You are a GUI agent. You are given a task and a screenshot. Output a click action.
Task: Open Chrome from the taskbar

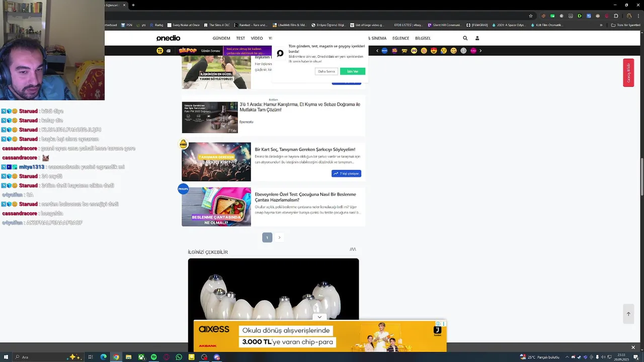(116, 357)
